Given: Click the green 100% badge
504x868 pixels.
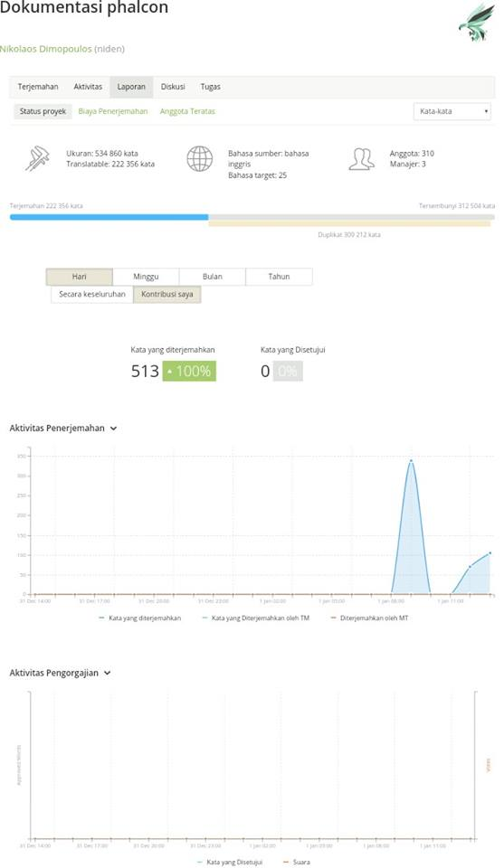Looking at the screenshot, I should click(x=189, y=371).
